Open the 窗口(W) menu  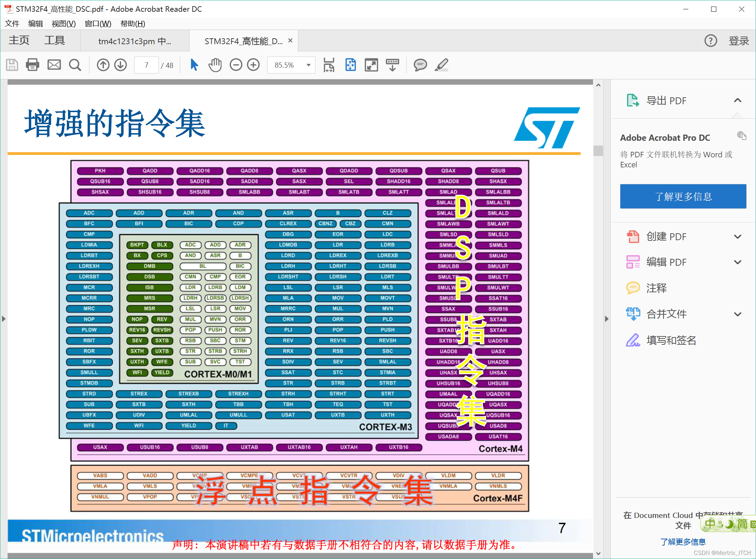click(x=98, y=23)
